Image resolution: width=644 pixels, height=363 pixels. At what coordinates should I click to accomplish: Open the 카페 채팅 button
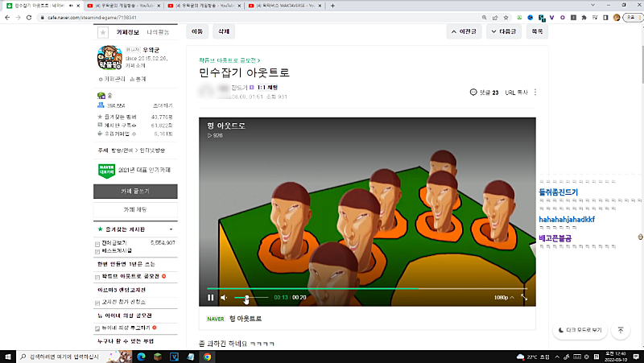point(135,210)
